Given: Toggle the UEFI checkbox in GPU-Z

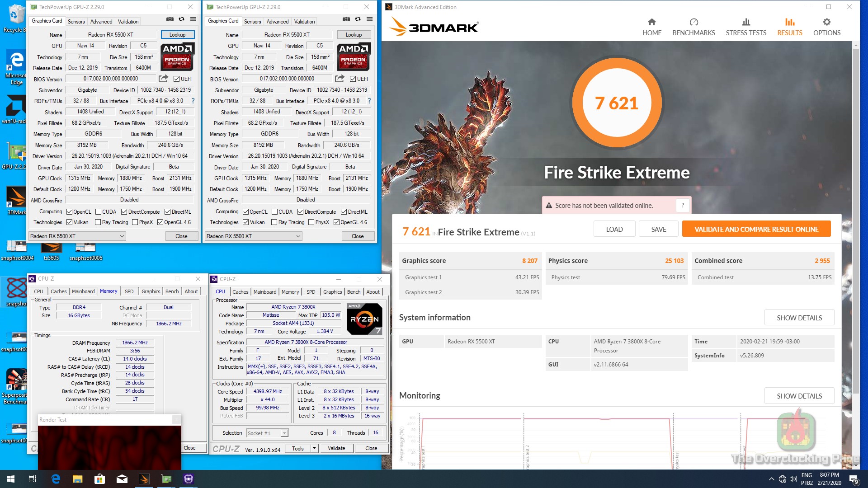Looking at the screenshot, I should click(x=177, y=79).
